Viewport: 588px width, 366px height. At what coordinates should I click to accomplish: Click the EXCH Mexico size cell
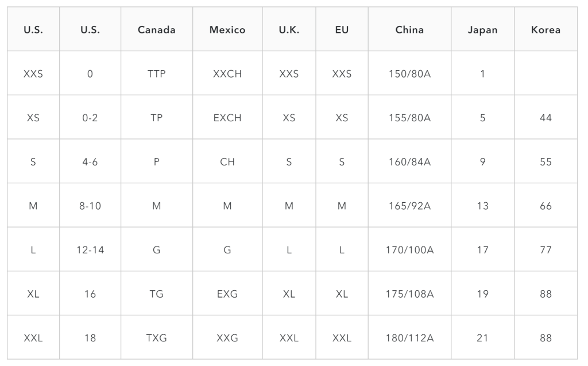coord(227,117)
